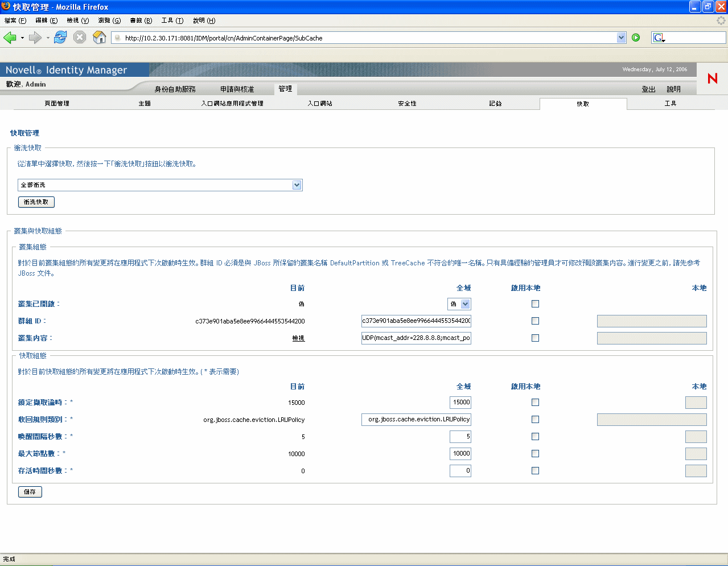This screenshot has height=566, width=728.
Task: Click the 叢集內容 local input field
Action: pos(652,338)
